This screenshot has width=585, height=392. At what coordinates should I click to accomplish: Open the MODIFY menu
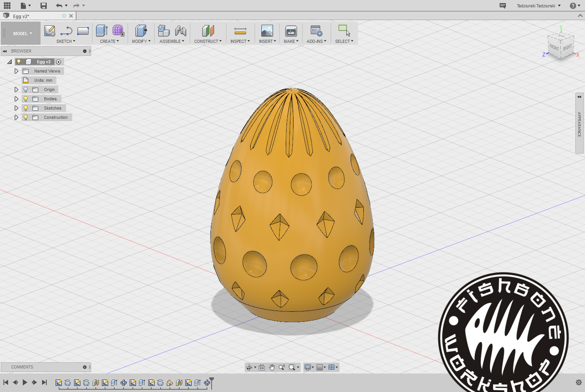pyautogui.click(x=141, y=41)
